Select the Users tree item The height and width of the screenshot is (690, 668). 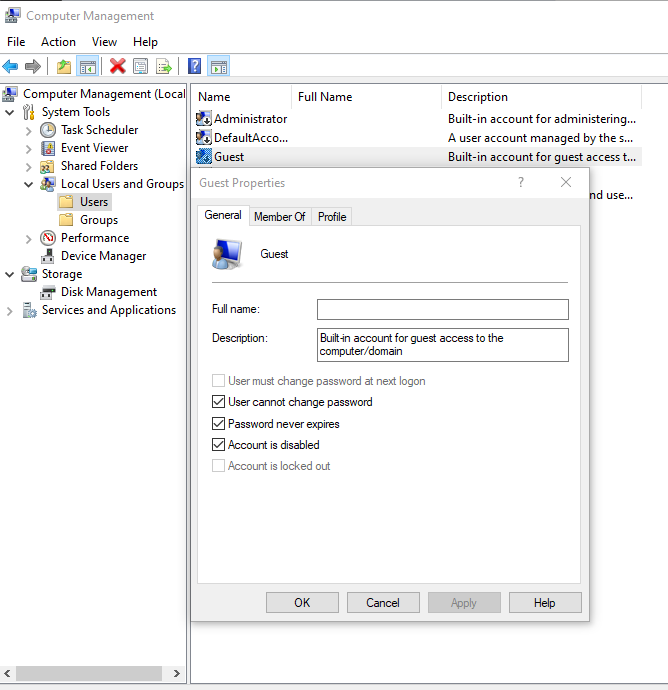pyautogui.click(x=94, y=202)
